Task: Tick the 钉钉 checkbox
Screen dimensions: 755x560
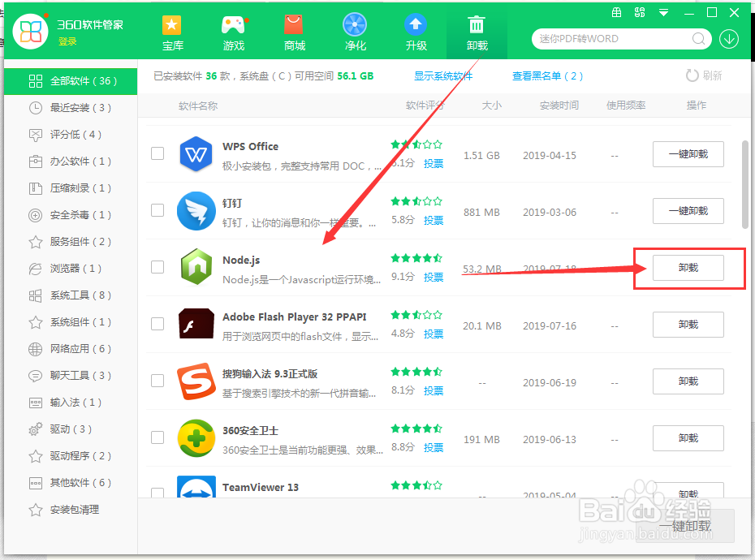Action: point(157,210)
